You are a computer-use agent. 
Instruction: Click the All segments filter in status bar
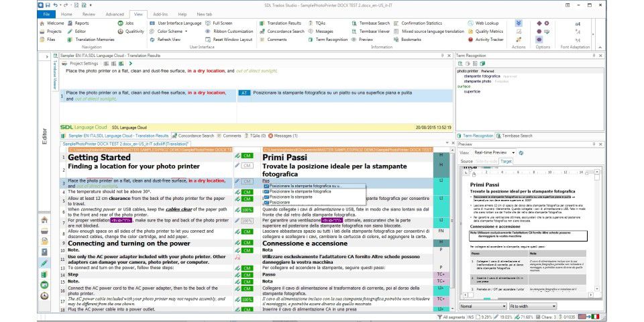450,317
